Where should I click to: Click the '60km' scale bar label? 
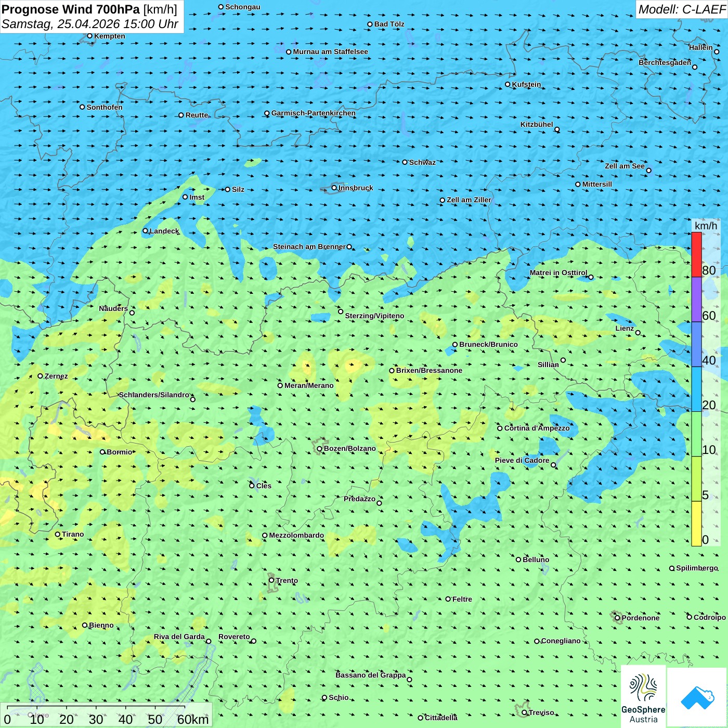click(x=193, y=719)
